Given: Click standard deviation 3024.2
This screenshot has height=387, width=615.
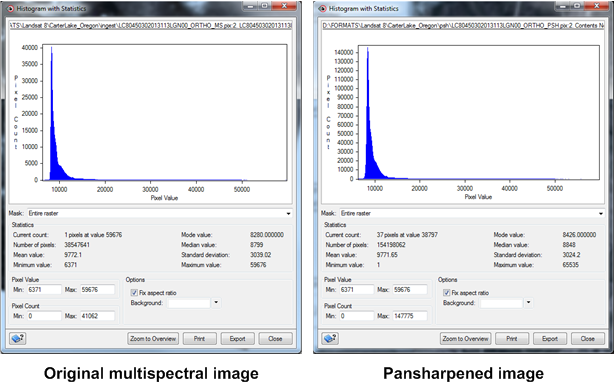Looking at the screenshot, I should (x=571, y=255).
